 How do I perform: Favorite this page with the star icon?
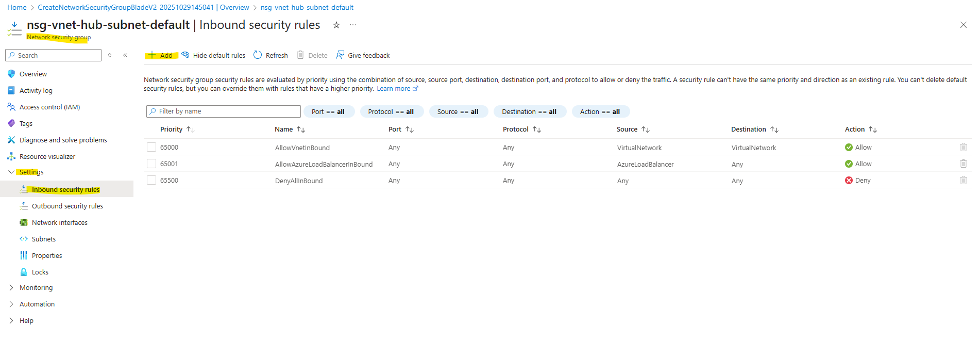[x=336, y=25]
